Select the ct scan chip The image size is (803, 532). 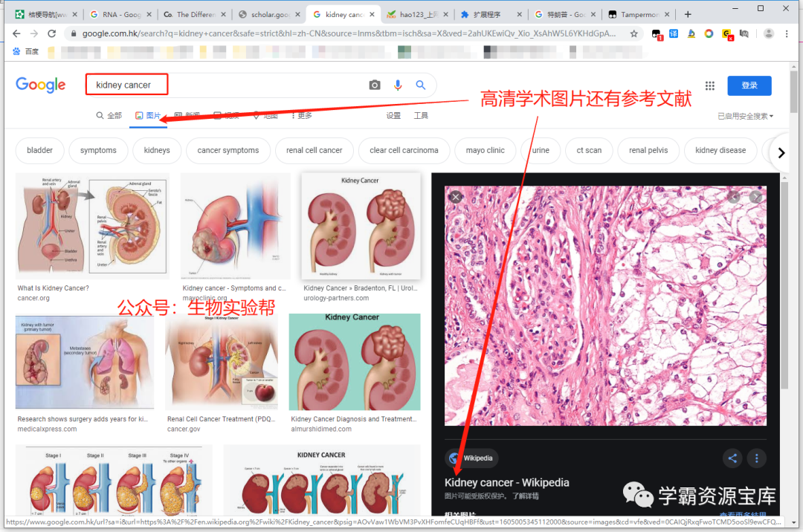pos(589,150)
